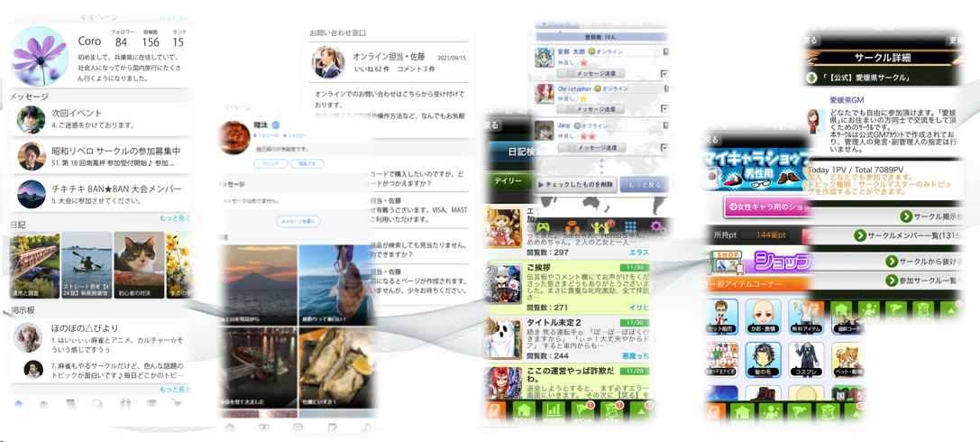Open サークルから抜ける row
The height and width of the screenshot is (442, 980).
pyautogui.click(x=885, y=262)
